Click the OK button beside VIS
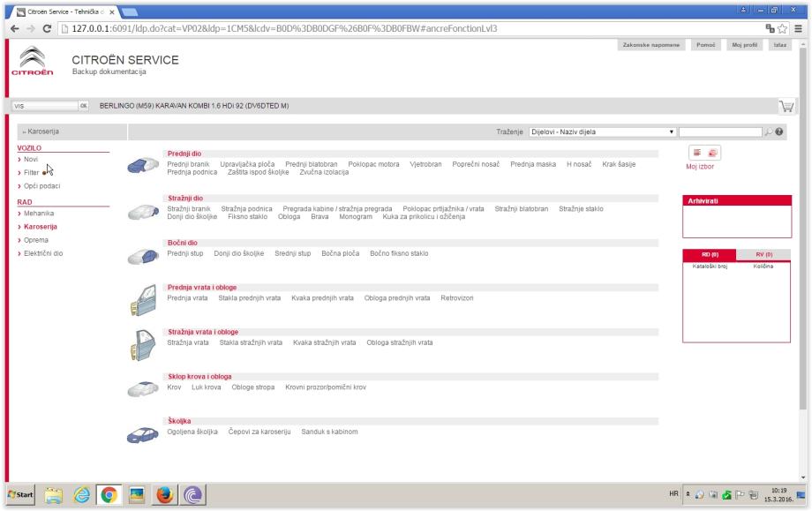The width and height of the screenshot is (812, 511). [83, 106]
